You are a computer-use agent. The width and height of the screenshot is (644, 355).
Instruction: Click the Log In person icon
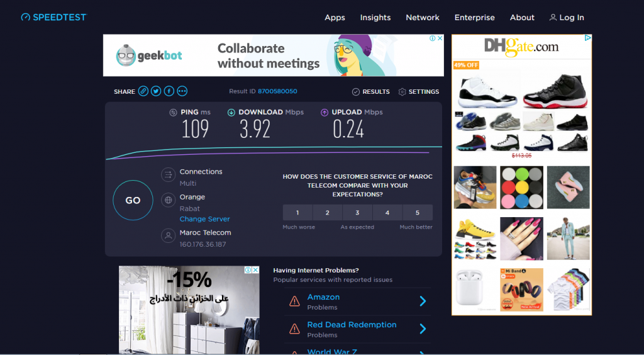553,17
